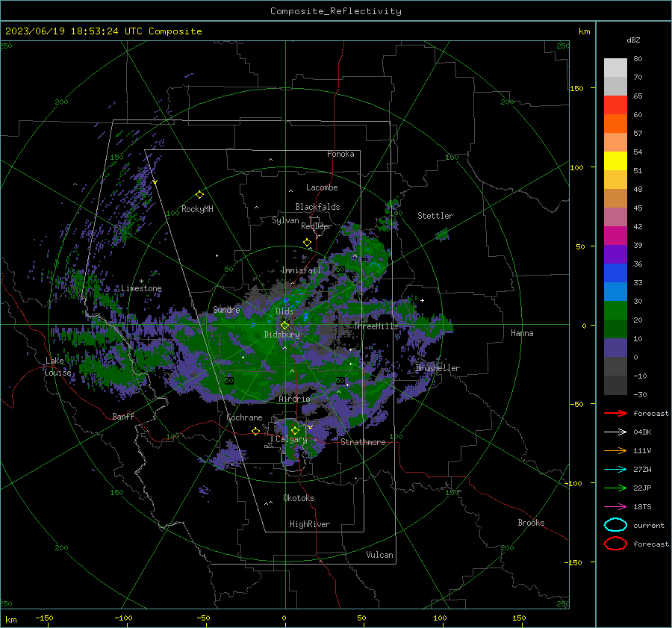Select the orange 111V arrow icon

pyautogui.click(x=615, y=450)
